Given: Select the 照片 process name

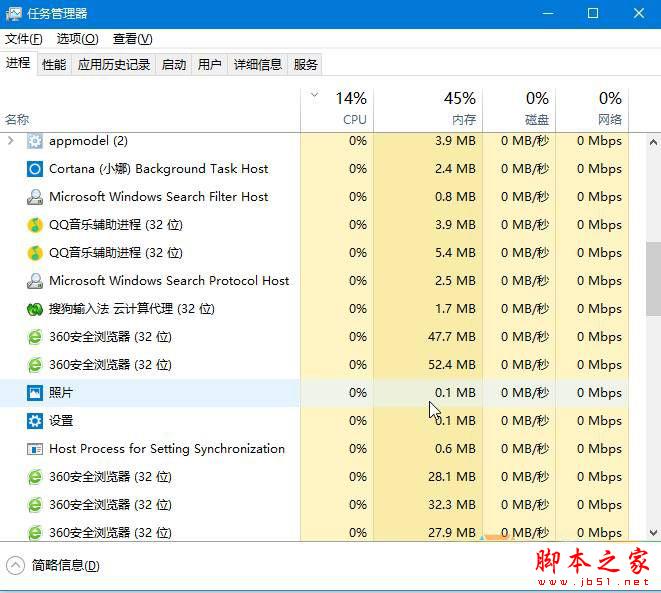Looking at the screenshot, I should coord(61,393).
